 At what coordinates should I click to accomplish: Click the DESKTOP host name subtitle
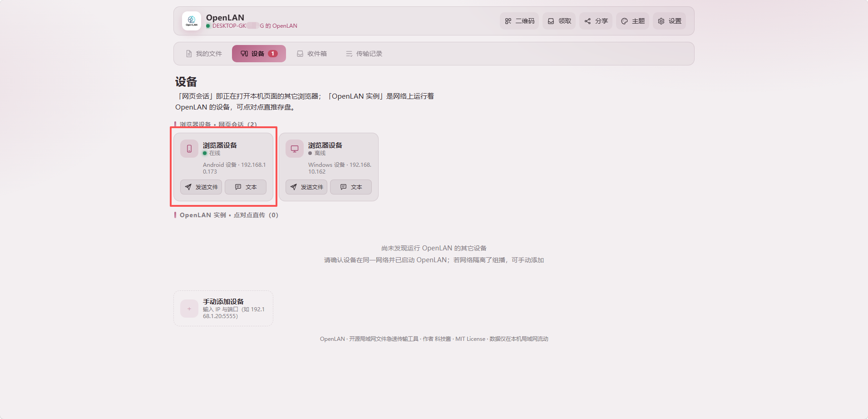pyautogui.click(x=255, y=26)
